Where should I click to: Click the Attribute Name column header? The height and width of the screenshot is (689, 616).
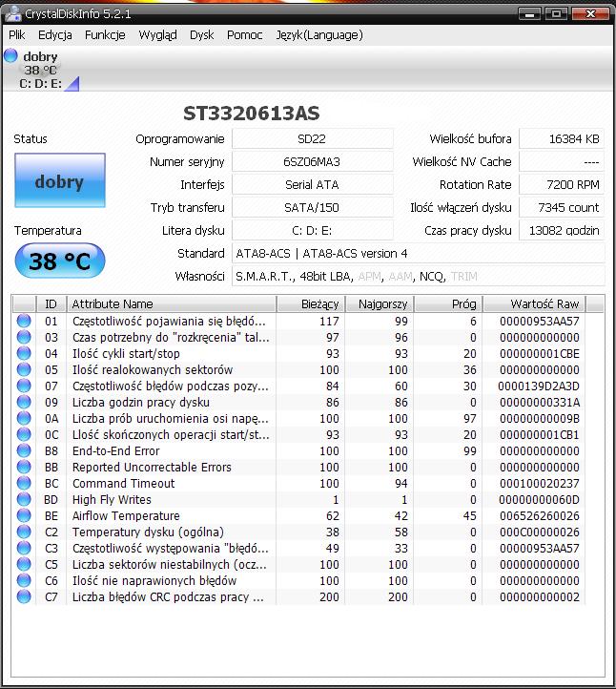point(172,304)
